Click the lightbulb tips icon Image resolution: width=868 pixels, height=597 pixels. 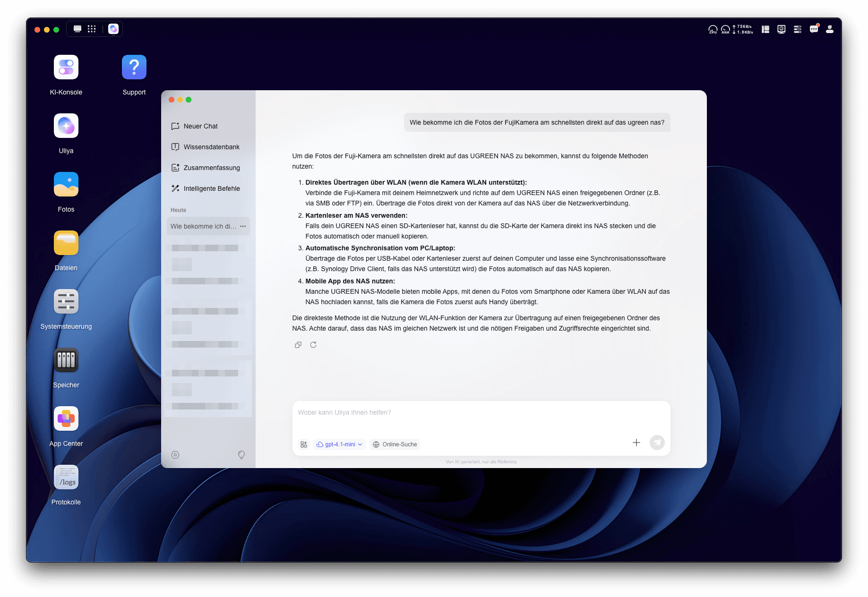pos(241,455)
